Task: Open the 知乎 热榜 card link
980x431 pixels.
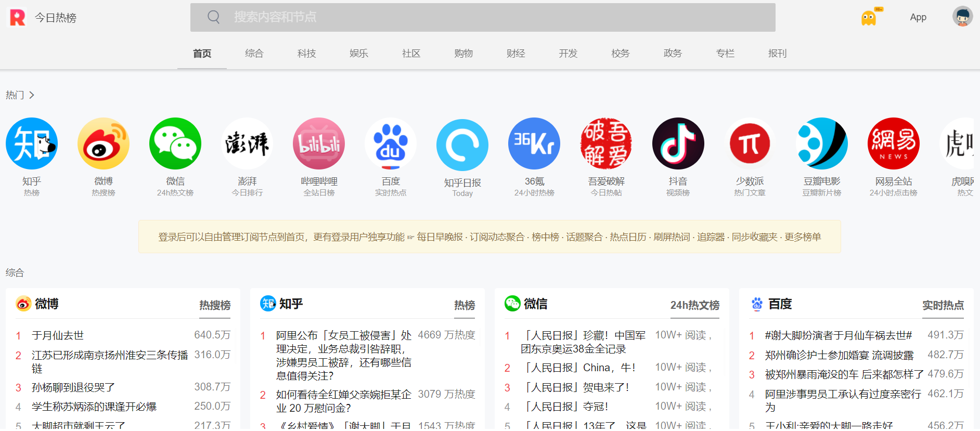Action: pos(465,305)
